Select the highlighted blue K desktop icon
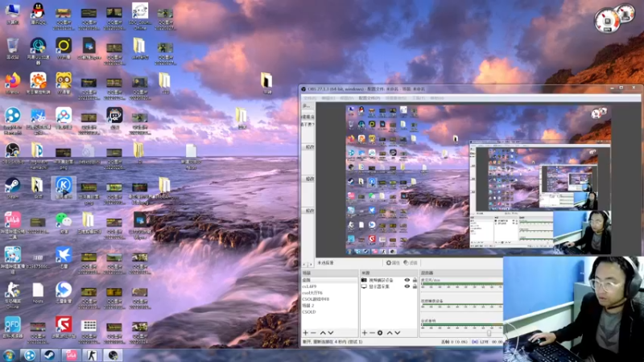 pos(64,187)
